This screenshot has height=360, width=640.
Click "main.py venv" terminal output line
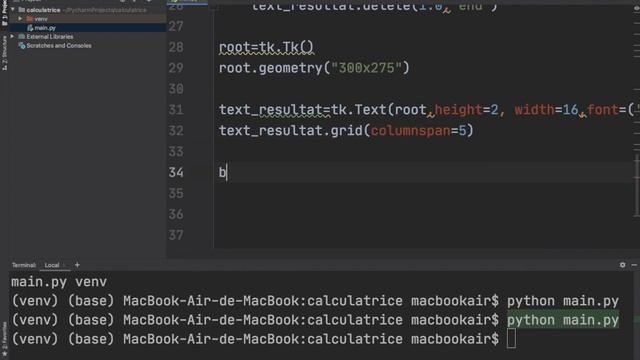(59, 282)
